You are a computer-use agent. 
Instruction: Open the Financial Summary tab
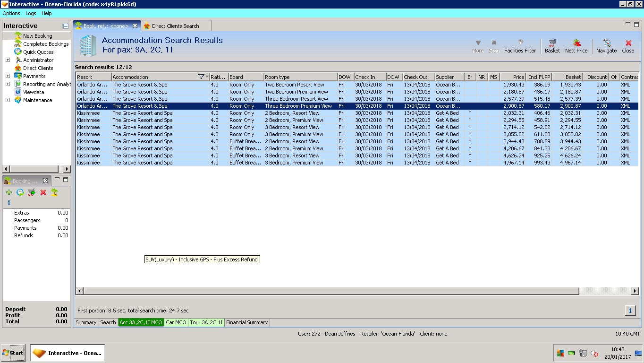click(x=247, y=322)
